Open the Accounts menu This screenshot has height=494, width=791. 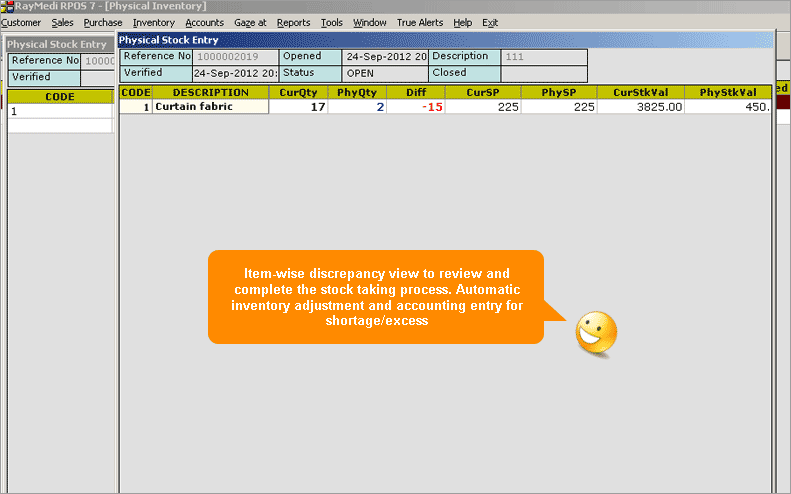point(205,22)
